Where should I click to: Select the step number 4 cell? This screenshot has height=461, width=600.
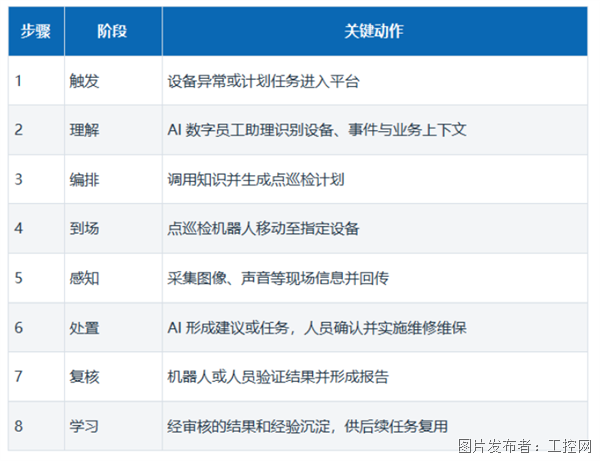[x=36, y=228]
